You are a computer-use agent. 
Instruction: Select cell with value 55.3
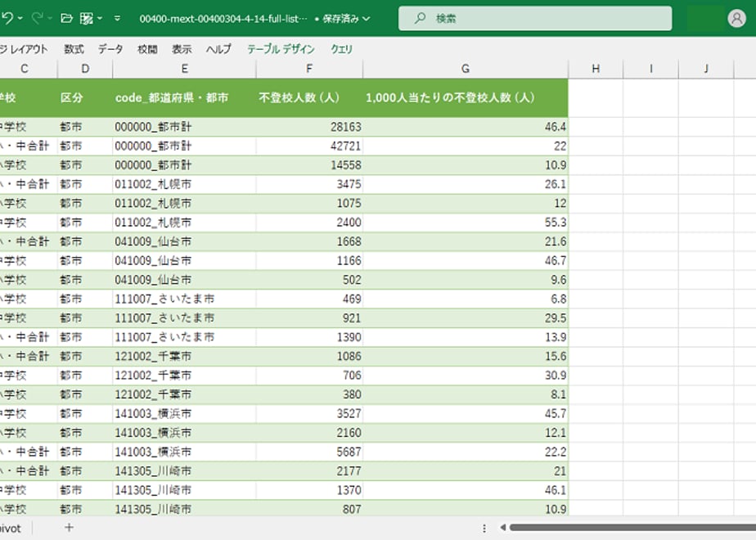[x=466, y=223]
